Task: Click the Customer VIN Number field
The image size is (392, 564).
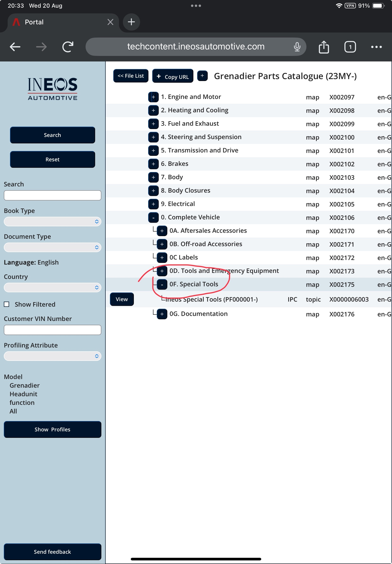Action: 52,330
